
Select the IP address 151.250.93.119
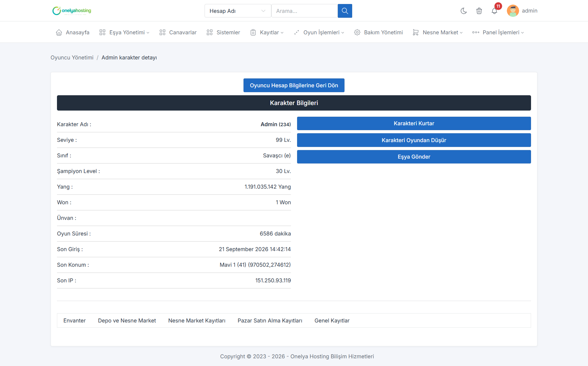[x=273, y=281]
